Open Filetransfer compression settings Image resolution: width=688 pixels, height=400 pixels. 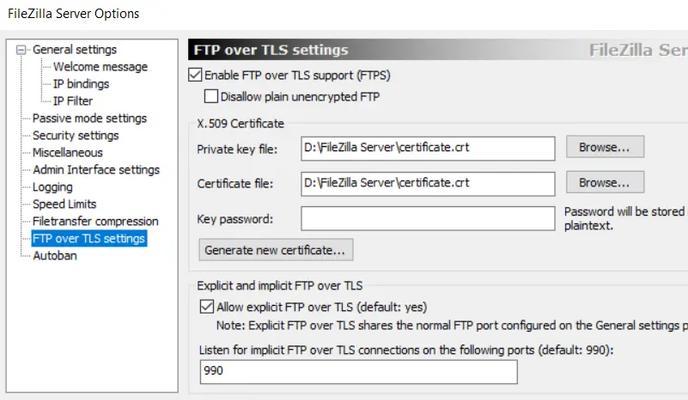point(95,221)
